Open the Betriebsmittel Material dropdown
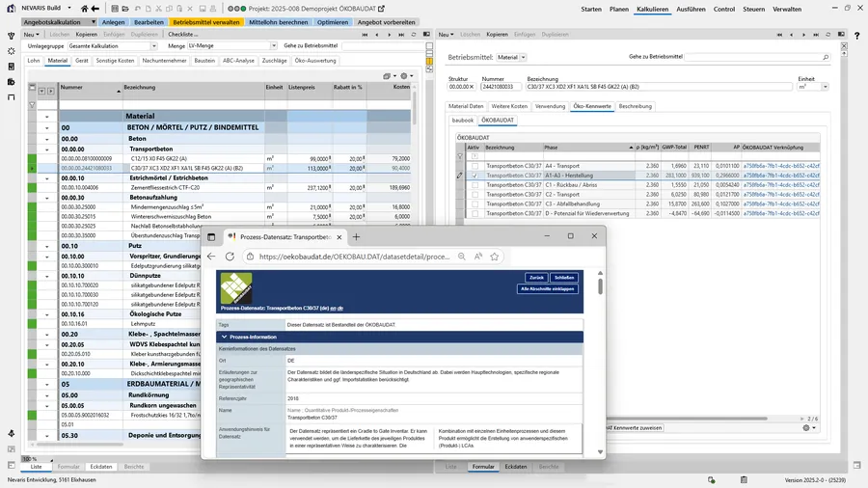The height and width of the screenshot is (488, 868). click(x=523, y=57)
